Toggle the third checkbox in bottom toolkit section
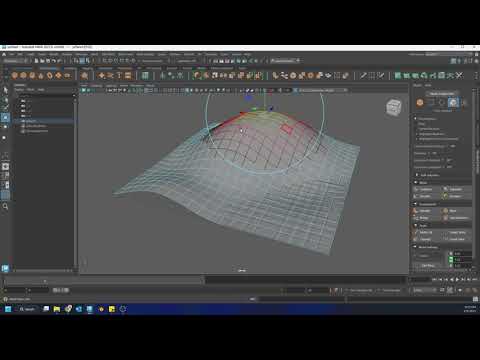This screenshot has height=360, width=480. coord(451,265)
